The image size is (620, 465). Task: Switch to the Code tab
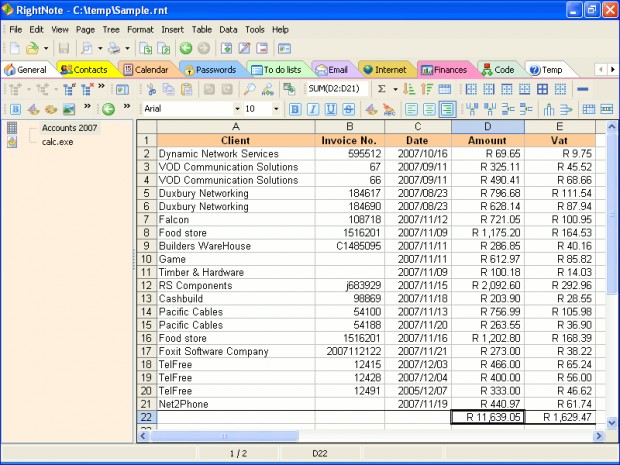coord(498,70)
